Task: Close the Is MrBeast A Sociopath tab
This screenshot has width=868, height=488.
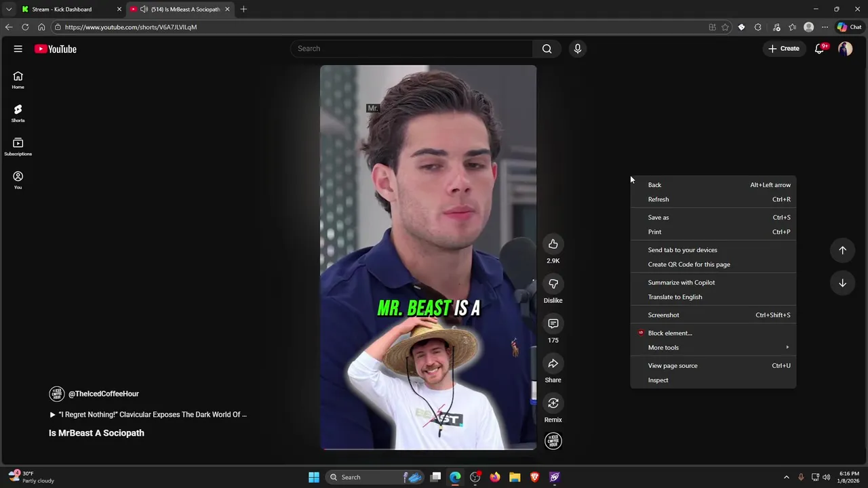Action: 227,9
